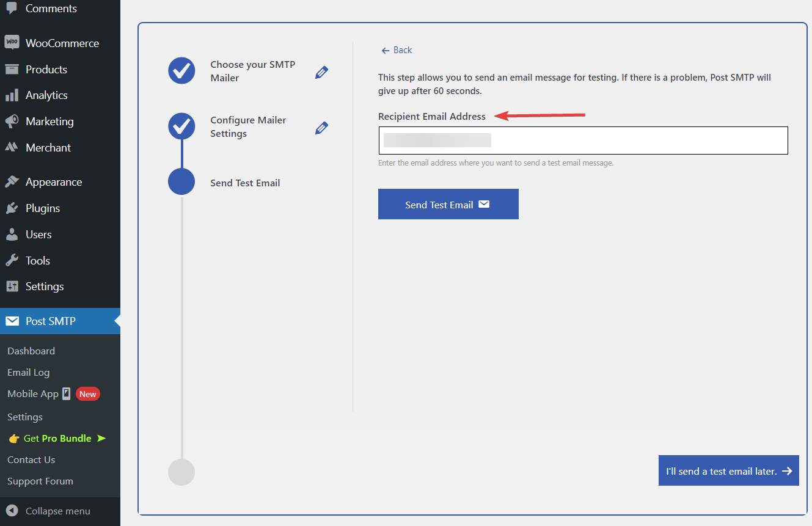Click the Marketing megaphone icon
The width and height of the screenshot is (812, 526).
click(x=12, y=122)
